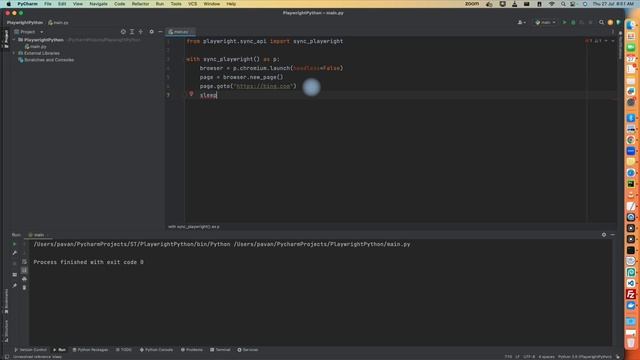
Task: Click the locate-file target icon in Project panel
Action: (123, 32)
